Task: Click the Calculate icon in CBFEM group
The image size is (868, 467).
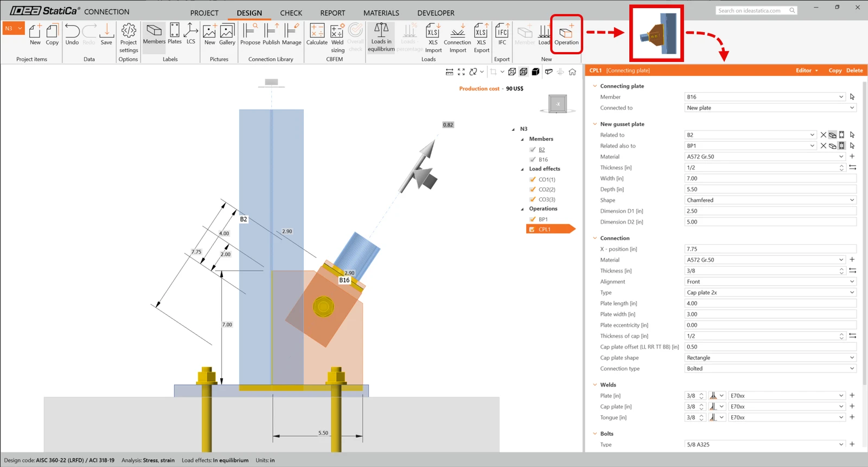Action: click(317, 34)
